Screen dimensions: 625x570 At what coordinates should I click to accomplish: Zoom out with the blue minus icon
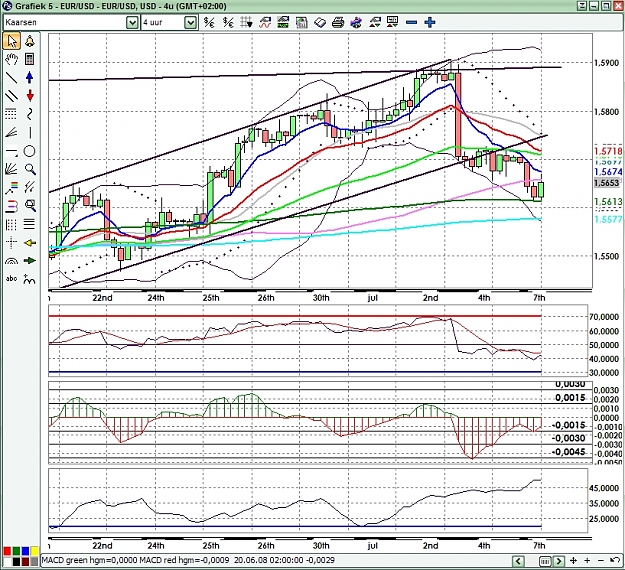pyautogui.click(x=411, y=22)
